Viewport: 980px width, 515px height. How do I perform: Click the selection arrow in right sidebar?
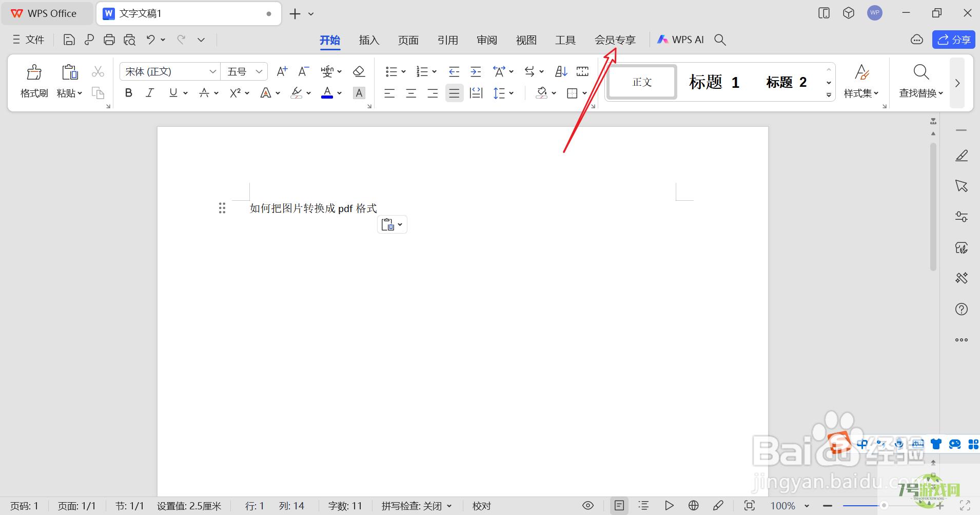pyautogui.click(x=962, y=186)
